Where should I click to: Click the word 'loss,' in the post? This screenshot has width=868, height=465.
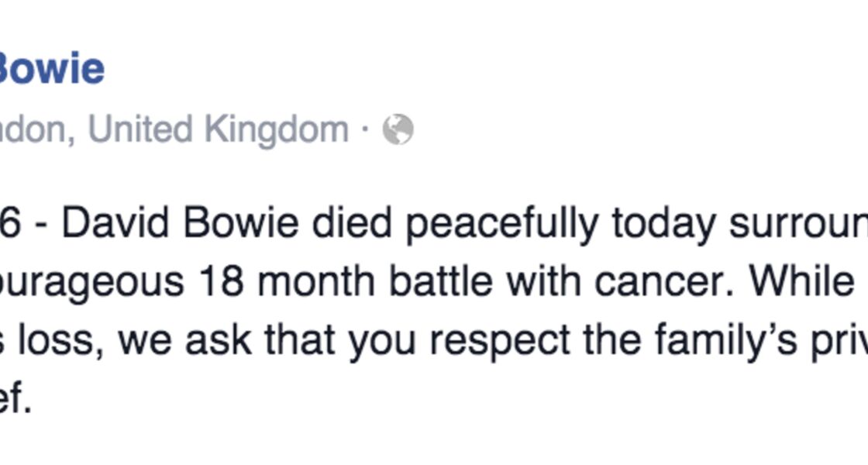click(61, 339)
